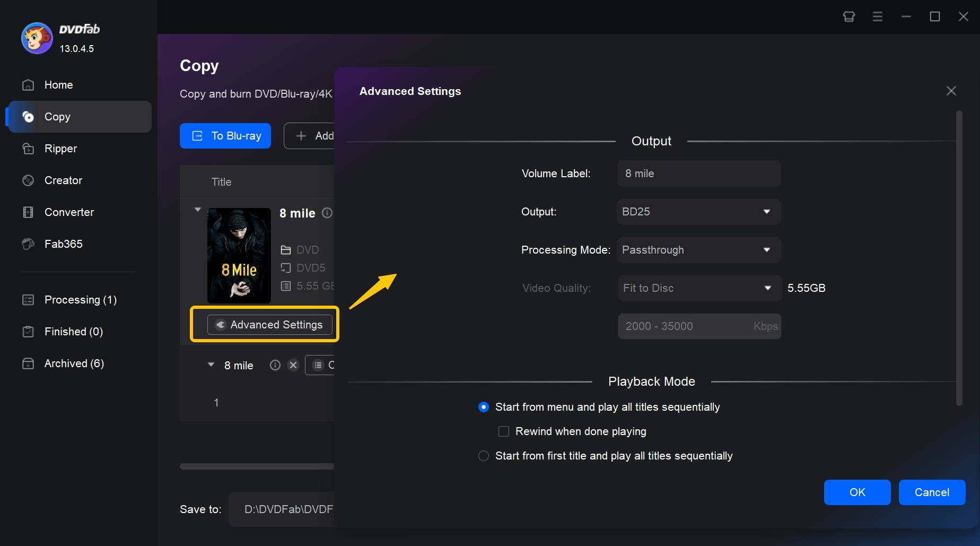980x546 pixels.
Task: Click the T-shirt theme icon in titlebar
Action: [849, 16]
